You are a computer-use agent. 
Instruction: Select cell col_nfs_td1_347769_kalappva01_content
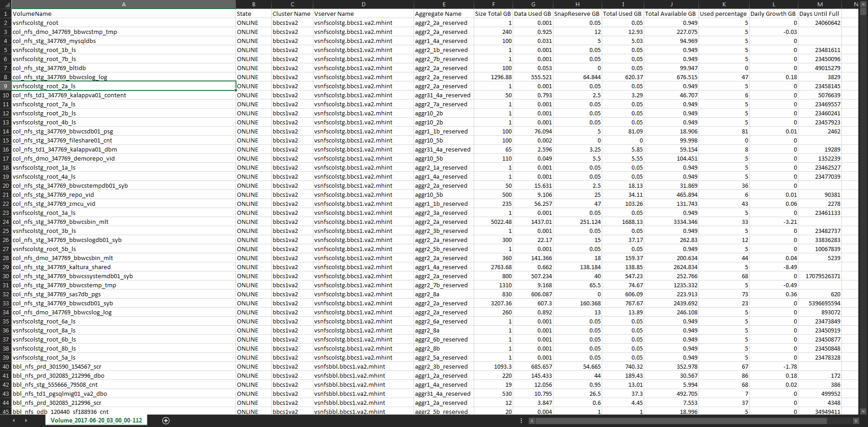[123, 95]
